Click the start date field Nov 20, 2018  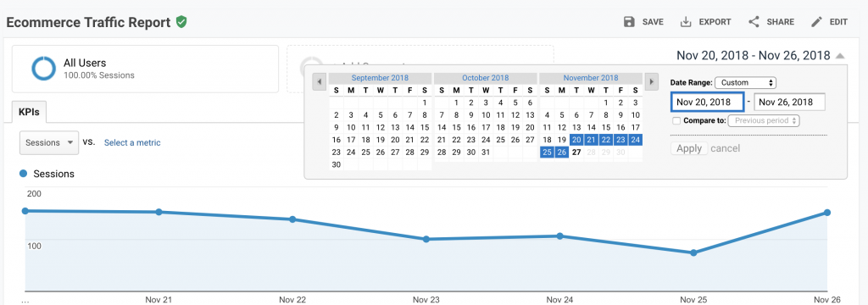click(707, 103)
